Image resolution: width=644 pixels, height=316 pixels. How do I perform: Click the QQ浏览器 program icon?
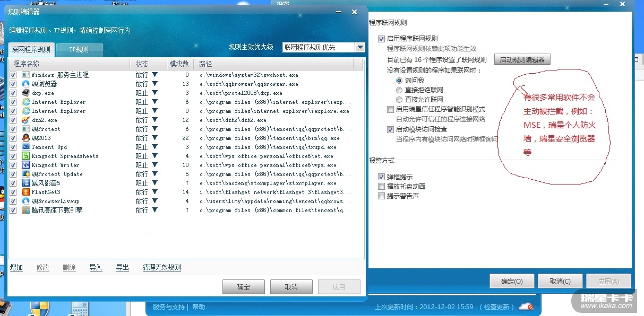(x=26, y=84)
